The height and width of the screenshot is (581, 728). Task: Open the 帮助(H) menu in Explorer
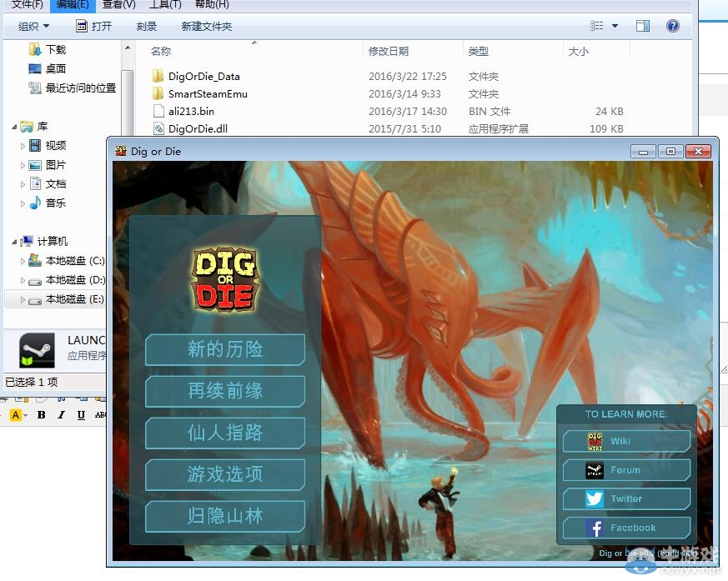pyautogui.click(x=212, y=4)
